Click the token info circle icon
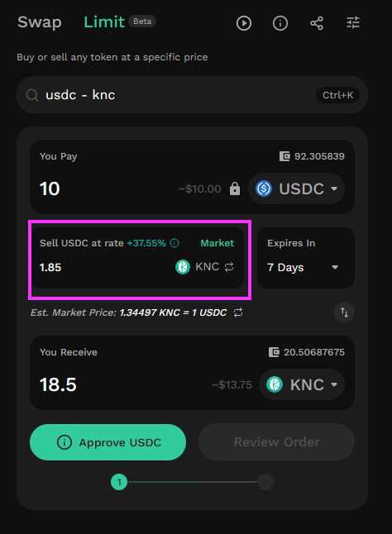 [x=280, y=23]
